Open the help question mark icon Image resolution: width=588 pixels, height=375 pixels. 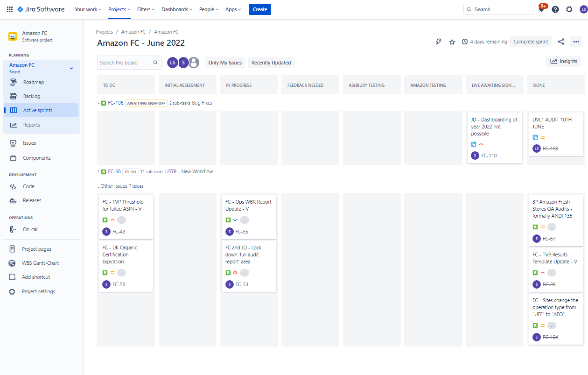555,9
